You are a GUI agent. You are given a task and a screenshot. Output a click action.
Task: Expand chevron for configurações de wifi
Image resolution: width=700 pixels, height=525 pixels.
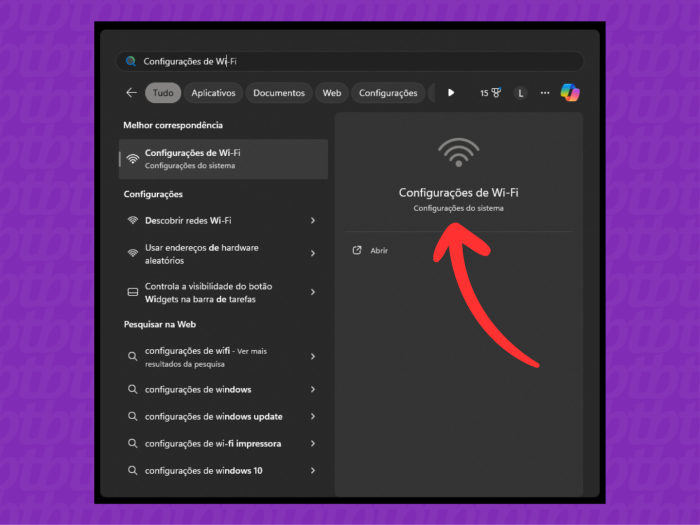pos(313,356)
